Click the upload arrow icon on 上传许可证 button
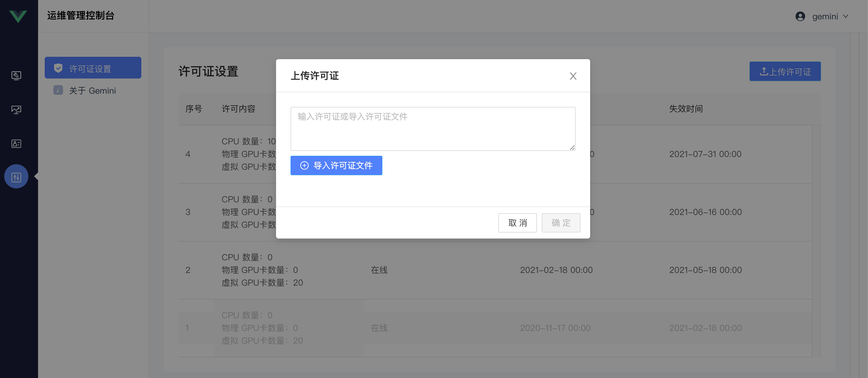 point(764,71)
